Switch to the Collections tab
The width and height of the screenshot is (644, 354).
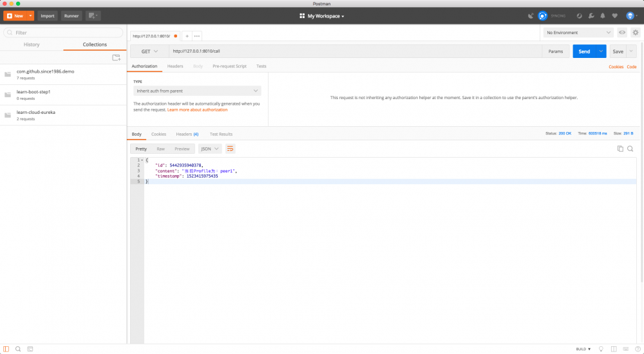[x=95, y=44]
